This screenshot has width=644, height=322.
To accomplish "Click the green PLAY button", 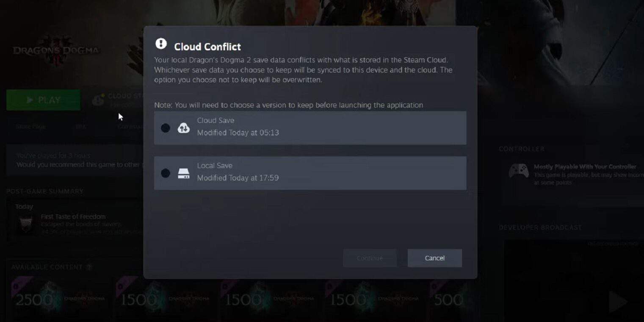I will point(43,100).
